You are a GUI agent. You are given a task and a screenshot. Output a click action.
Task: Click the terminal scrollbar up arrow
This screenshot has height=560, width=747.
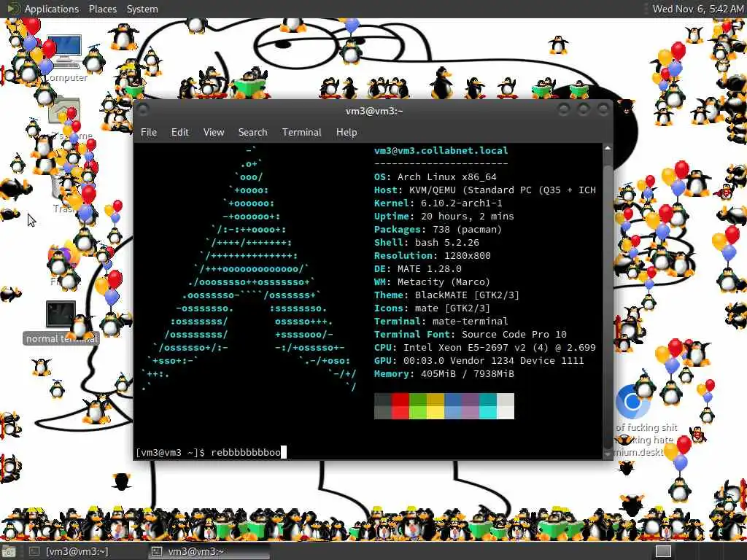click(x=608, y=148)
